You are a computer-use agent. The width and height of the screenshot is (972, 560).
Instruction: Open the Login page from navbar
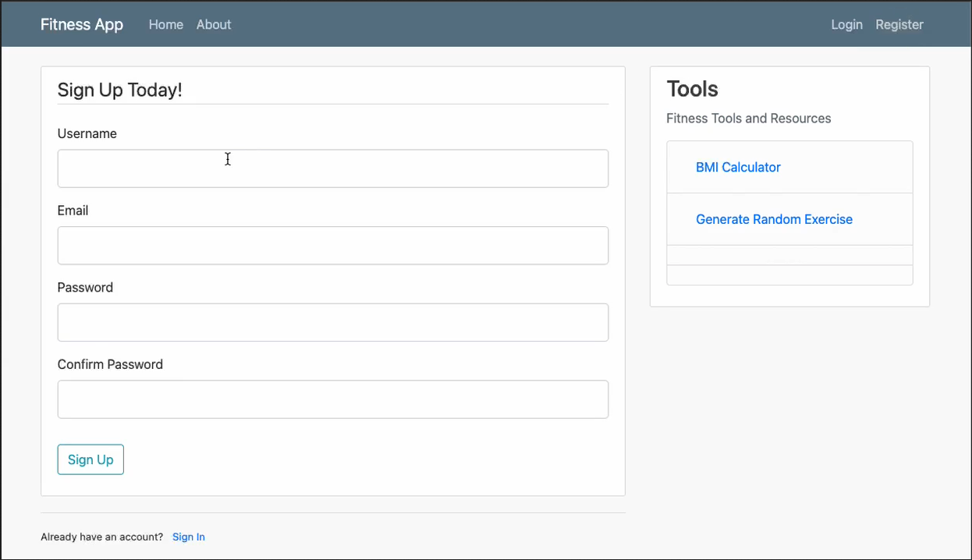tap(846, 24)
